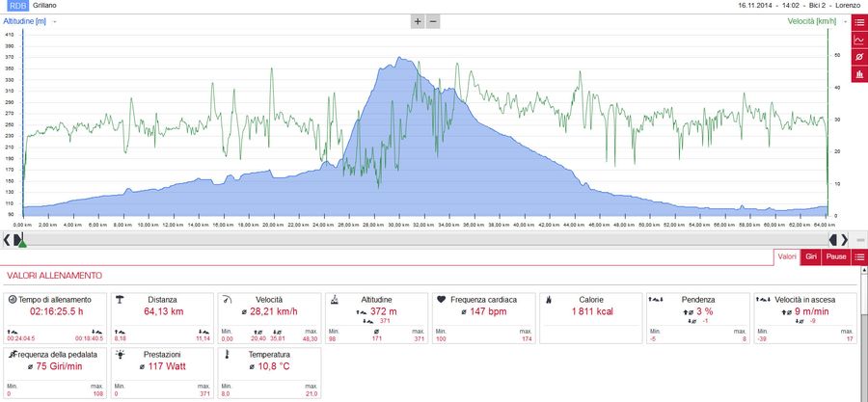Click the Temperatura thermometer icon
The width and height of the screenshot is (868, 402).
point(227,355)
